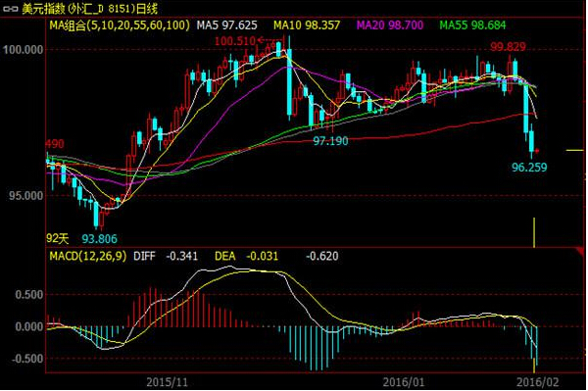Screen dimensions: 588x391
Task: Select the MA组合(5,10,20,55,60,100) indicator label
Action: pos(120,25)
